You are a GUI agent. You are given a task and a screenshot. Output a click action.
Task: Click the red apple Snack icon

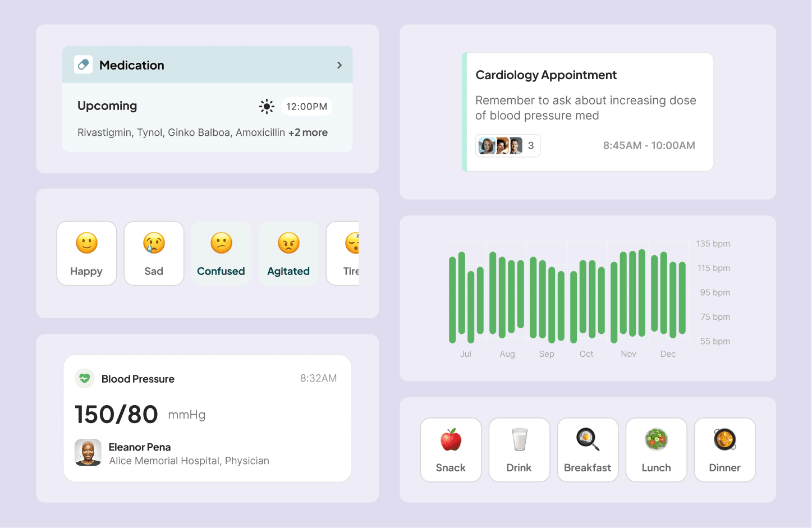point(451,439)
